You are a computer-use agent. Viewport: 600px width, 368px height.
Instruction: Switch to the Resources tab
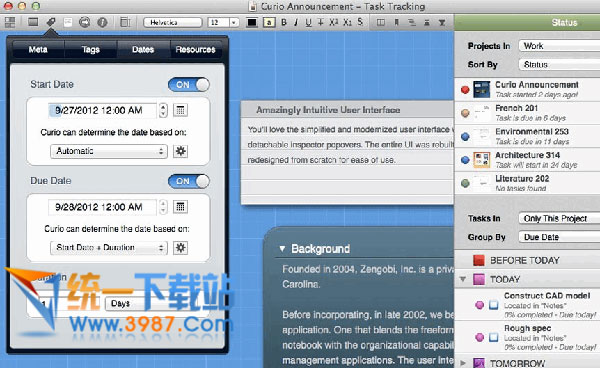pyautogui.click(x=196, y=49)
